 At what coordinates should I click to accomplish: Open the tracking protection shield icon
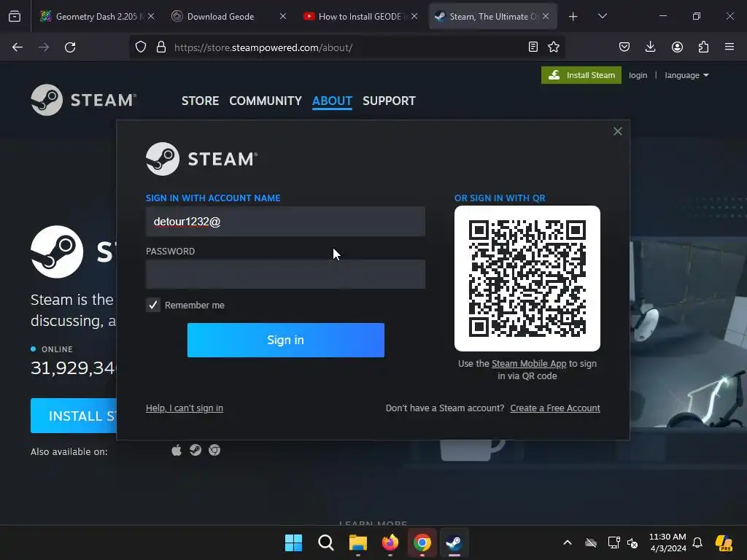(x=141, y=47)
